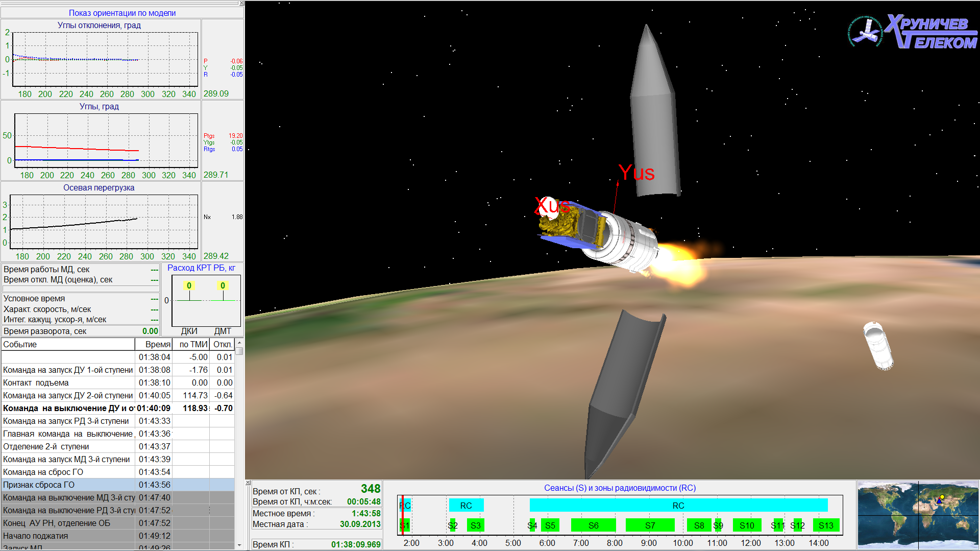Viewport: 980px width, 551px height.
Task: Click the long RC radio visibility zone
Action: (678, 506)
